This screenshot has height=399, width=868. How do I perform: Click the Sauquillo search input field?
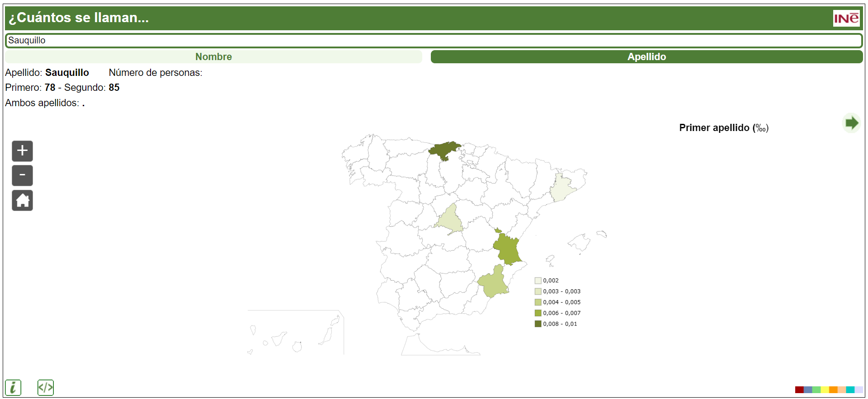(434, 40)
